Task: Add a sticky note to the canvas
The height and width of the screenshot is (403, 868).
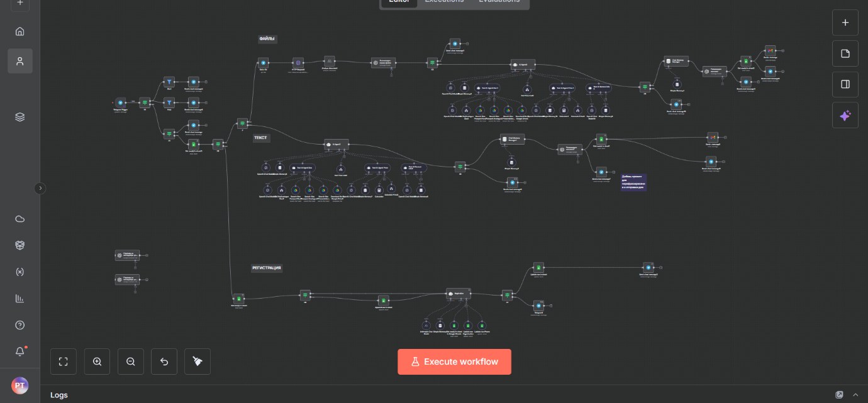Action: (845, 53)
